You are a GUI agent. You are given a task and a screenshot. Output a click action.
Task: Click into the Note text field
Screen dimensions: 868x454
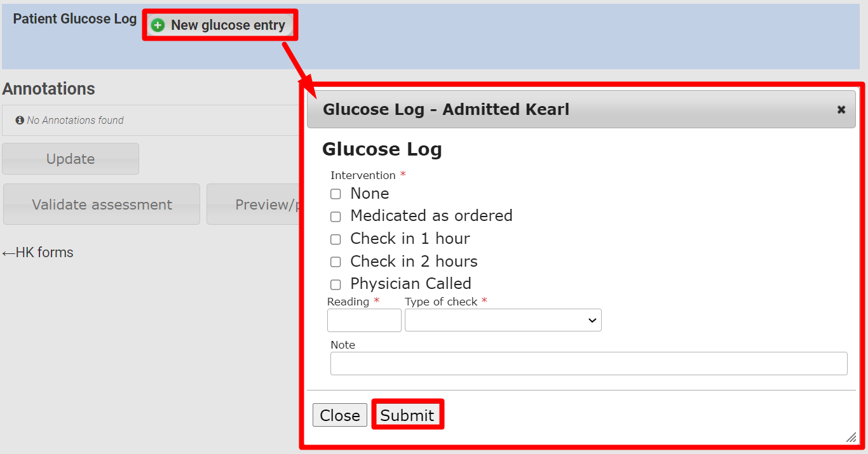[x=588, y=363]
